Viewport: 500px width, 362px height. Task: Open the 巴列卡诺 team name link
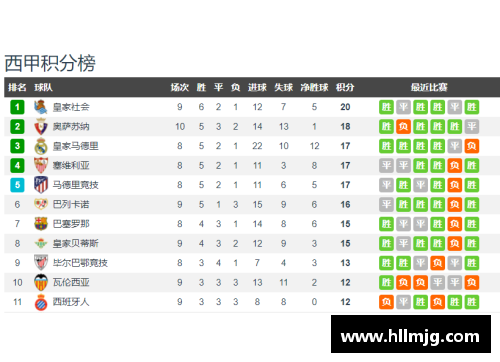[x=71, y=204]
